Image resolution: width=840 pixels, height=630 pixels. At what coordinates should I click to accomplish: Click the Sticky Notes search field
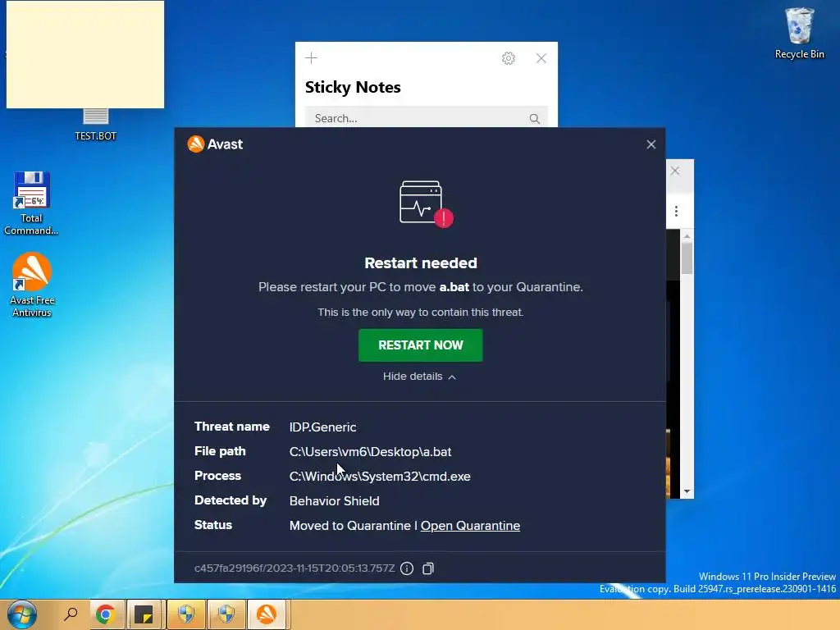pyautogui.click(x=427, y=118)
